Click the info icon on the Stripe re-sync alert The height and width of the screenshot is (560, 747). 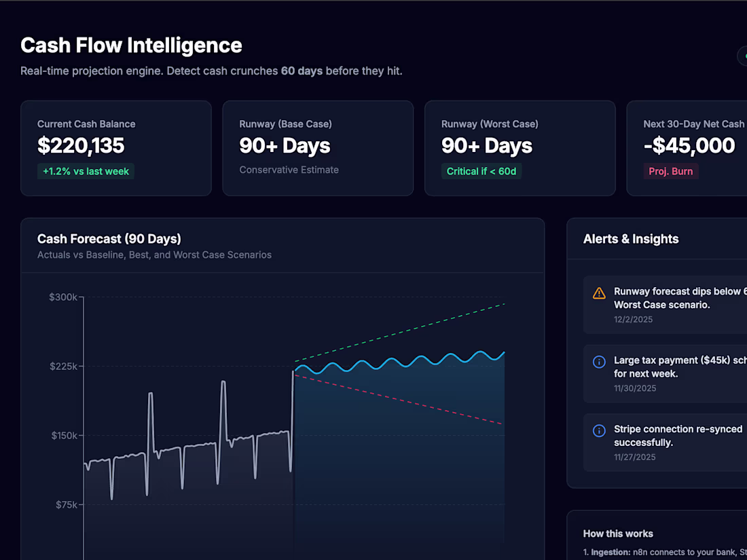598,430
